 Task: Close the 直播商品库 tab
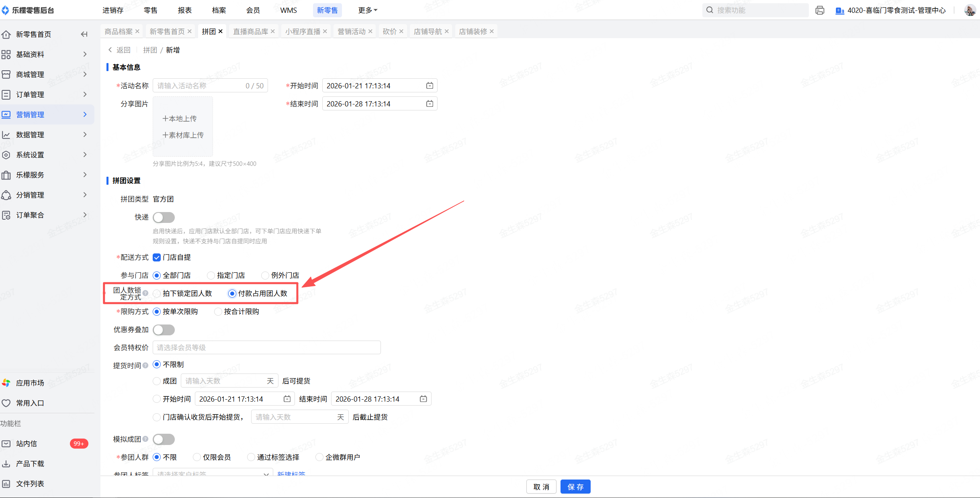click(273, 31)
